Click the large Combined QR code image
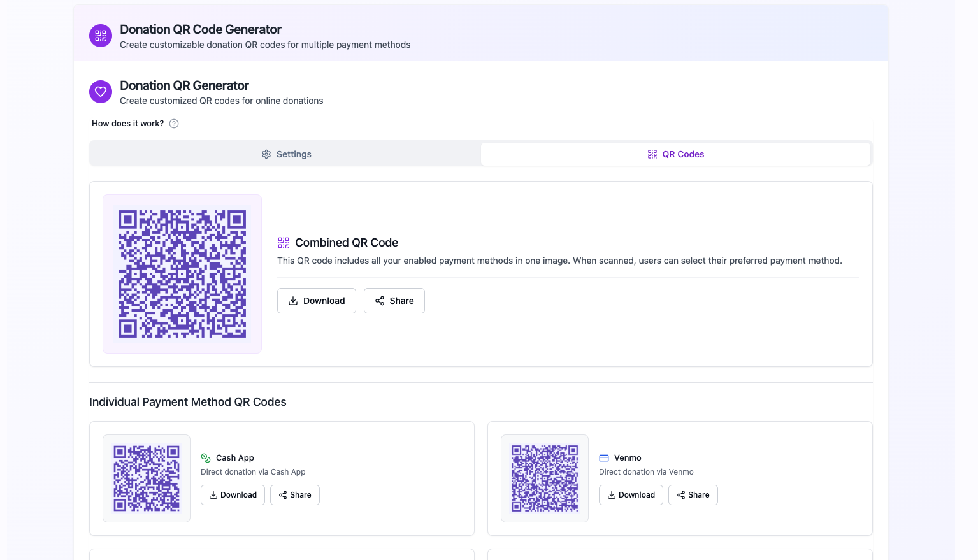978x560 pixels. click(182, 274)
